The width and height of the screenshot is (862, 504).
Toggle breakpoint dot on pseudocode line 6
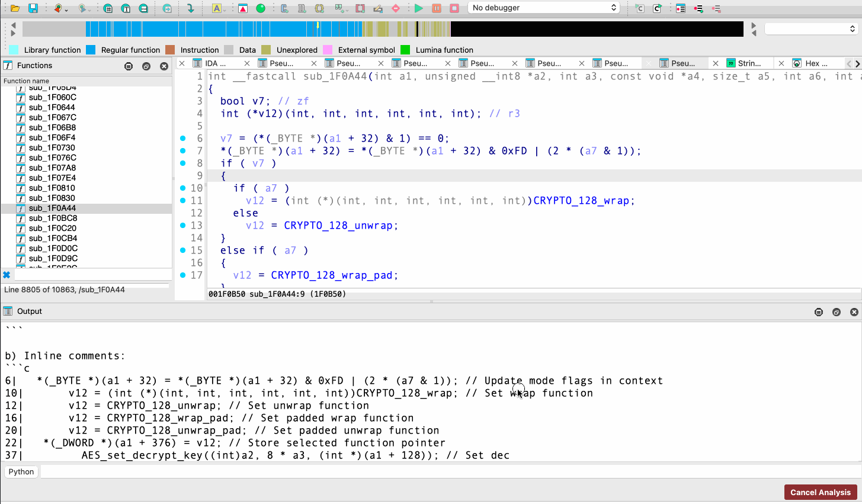pyautogui.click(x=183, y=138)
